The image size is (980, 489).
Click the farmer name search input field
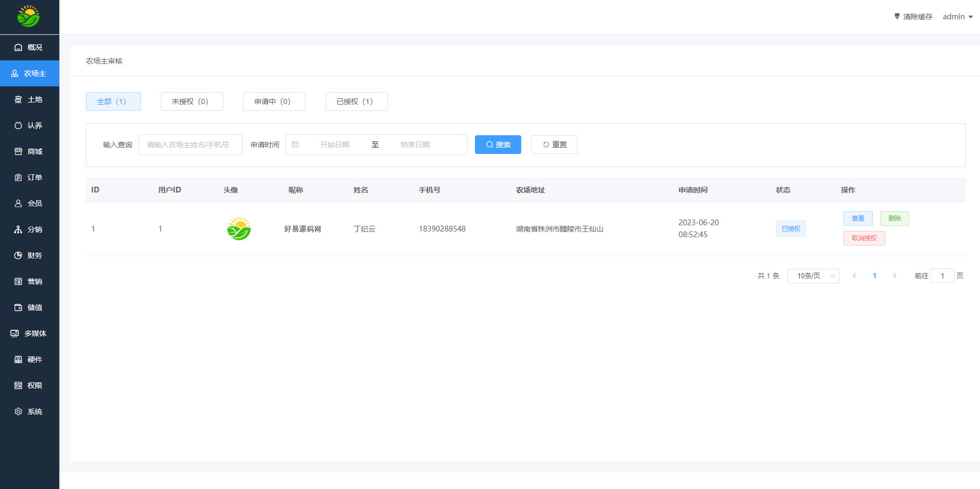click(x=190, y=145)
